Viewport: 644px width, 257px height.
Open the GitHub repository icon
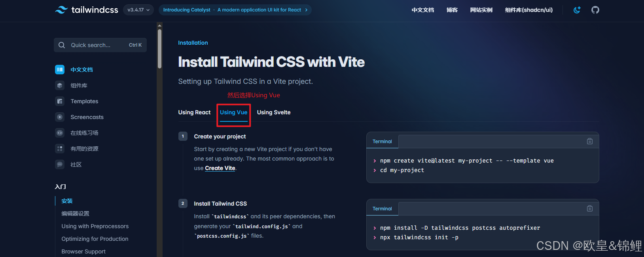(595, 10)
